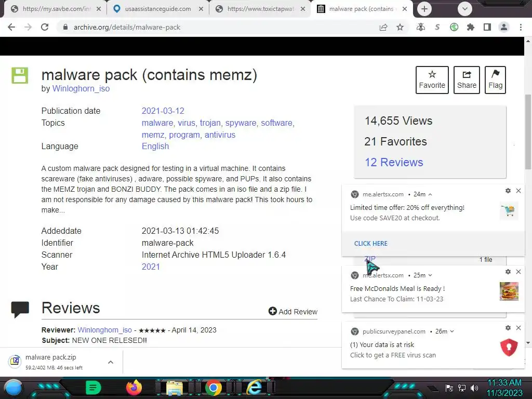Open the malware topic link
The height and width of the screenshot is (399, 532).
(x=157, y=123)
